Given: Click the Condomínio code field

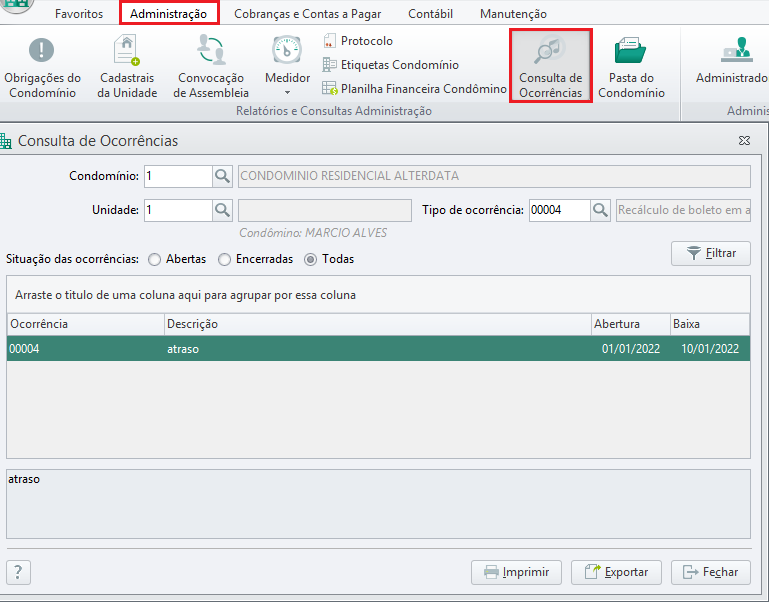Looking at the screenshot, I should (x=178, y=176).
